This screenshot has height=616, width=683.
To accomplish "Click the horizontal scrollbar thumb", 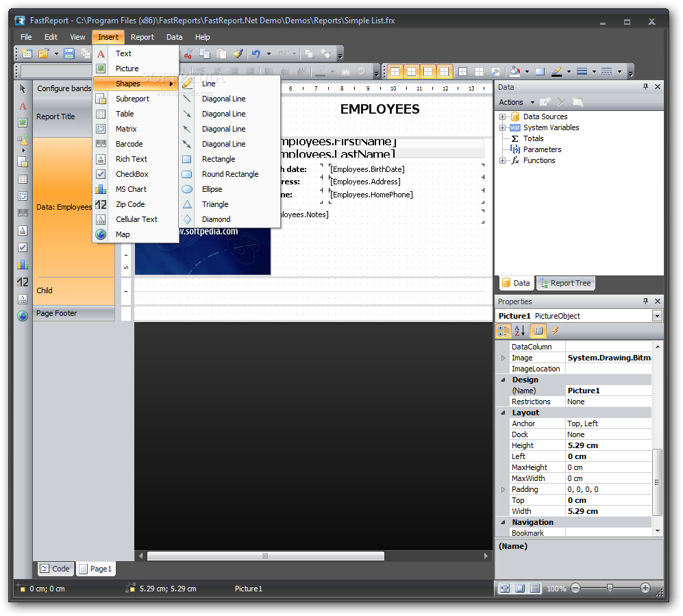I will [266, 556].
